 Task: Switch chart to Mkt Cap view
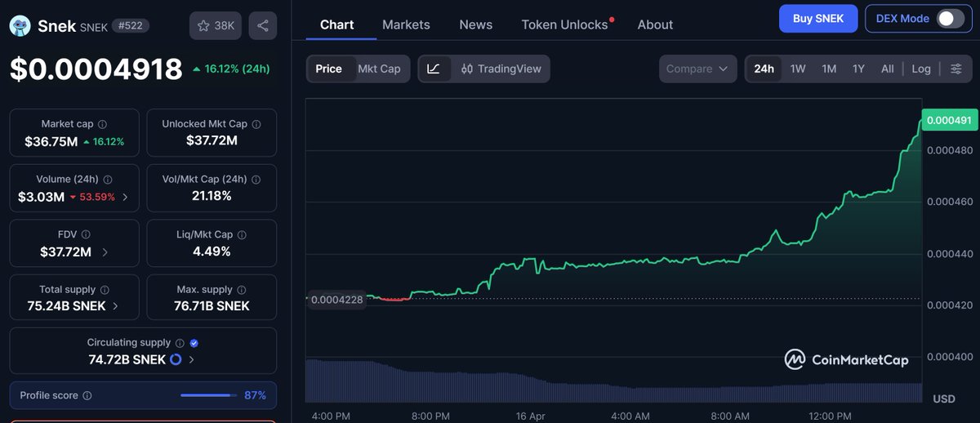click(x=379, y=69)
